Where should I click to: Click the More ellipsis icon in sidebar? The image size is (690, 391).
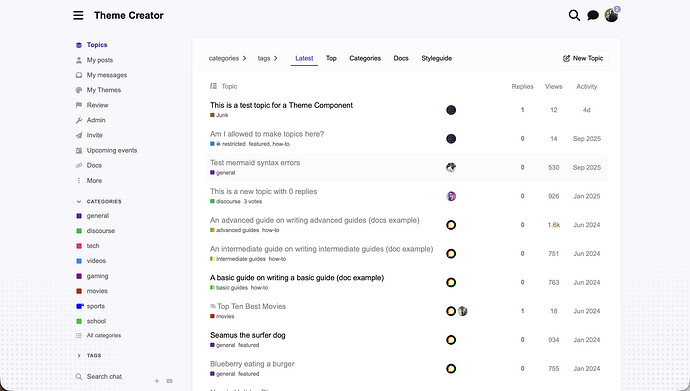click(x=79, y=180)
